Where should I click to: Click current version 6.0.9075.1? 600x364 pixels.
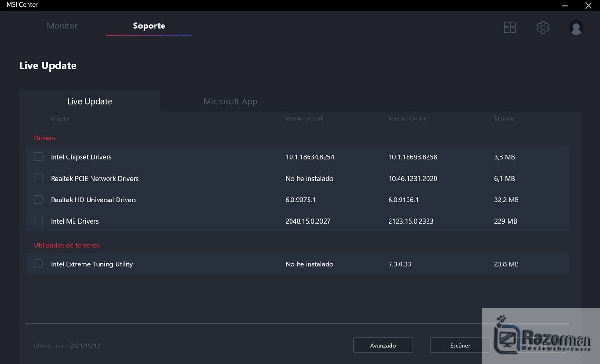point(300,200)
